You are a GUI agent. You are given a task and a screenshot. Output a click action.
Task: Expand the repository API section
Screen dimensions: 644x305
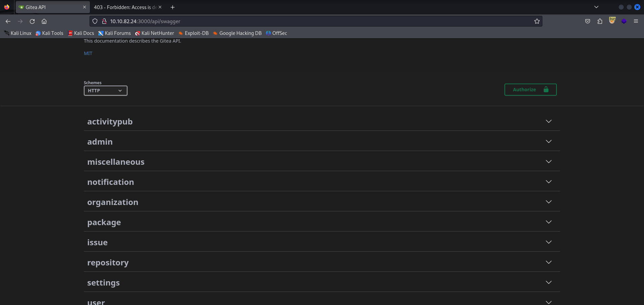321,262
